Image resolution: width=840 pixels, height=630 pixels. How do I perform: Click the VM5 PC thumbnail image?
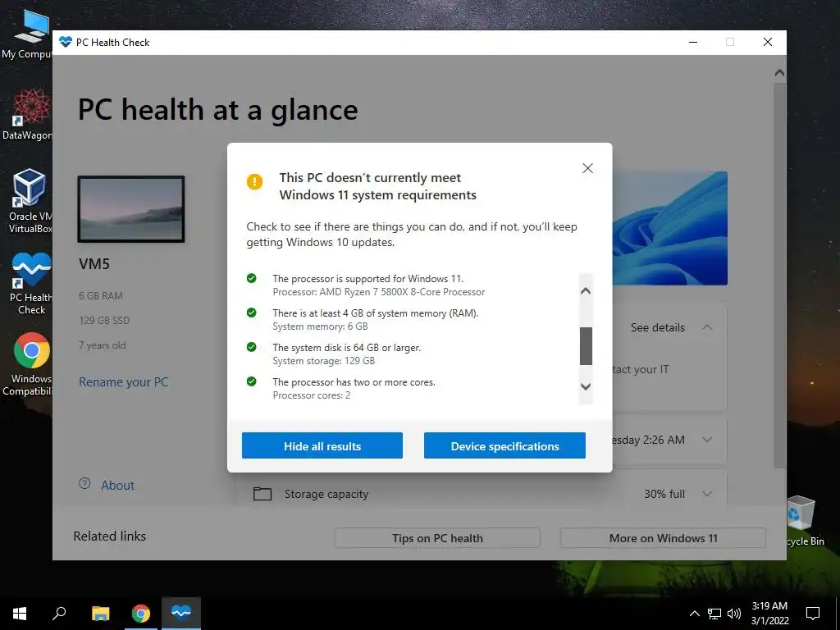[x=131, y=209]
